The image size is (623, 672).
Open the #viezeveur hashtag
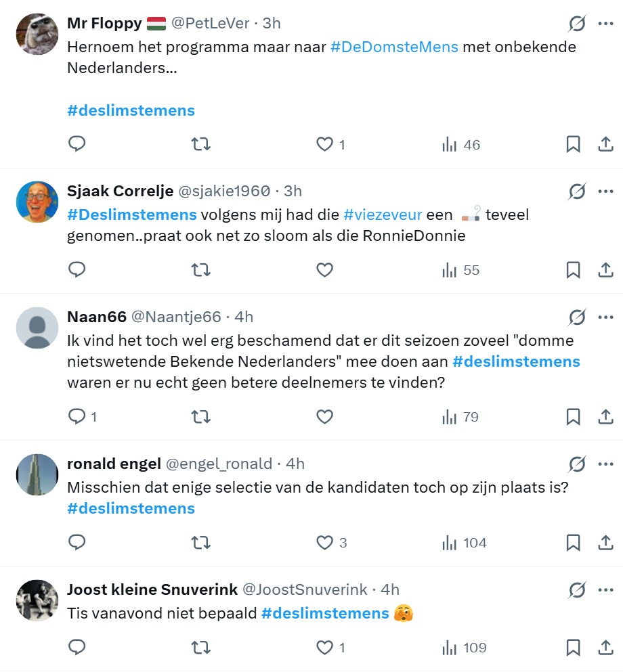tap(383, 215)
